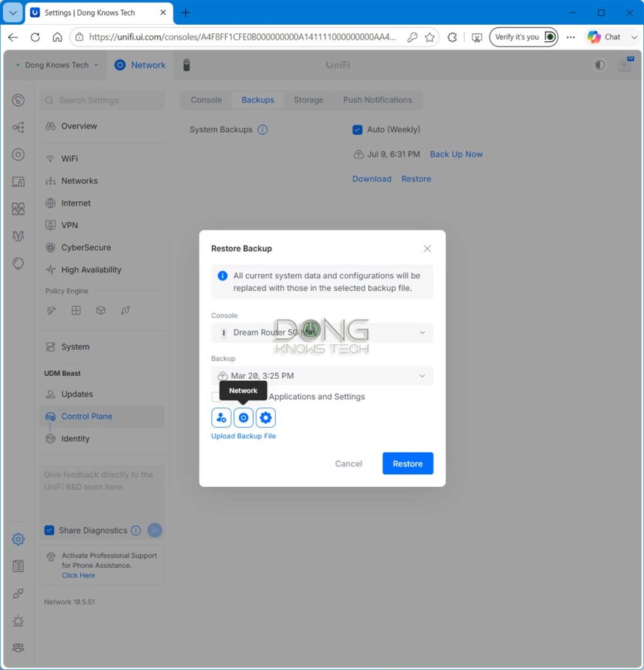
Task: Click the console device icon beside Network
Action: click(186, 65)
